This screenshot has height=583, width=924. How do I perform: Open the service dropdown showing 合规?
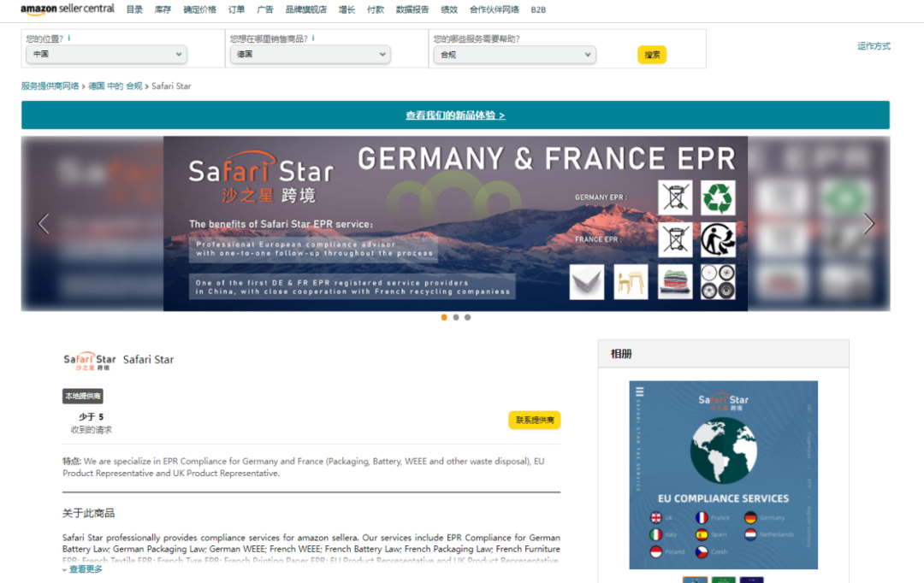tap(514, 54)
